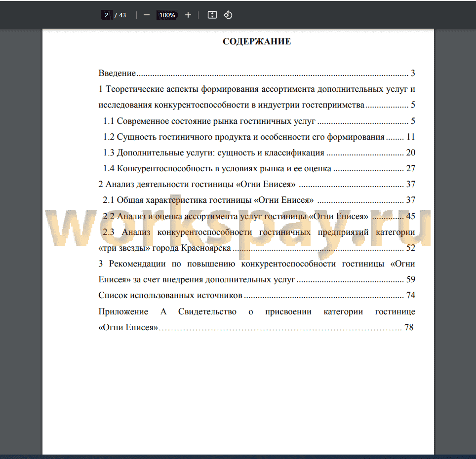The image size is (476, 459).
Task: Click the zoom in plus icon
Action: click(x=188, y=15)
